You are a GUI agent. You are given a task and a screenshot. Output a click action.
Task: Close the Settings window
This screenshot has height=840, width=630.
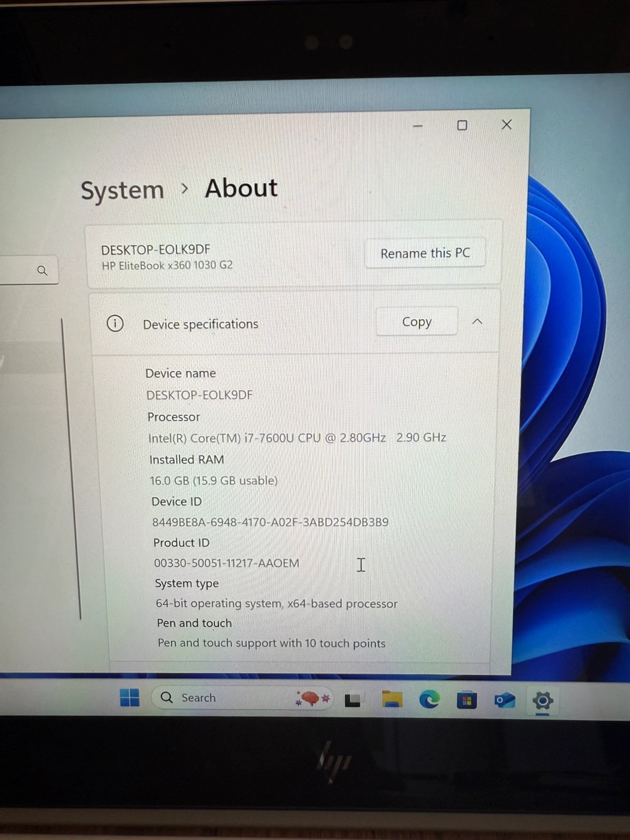click(x=506, y=124)
